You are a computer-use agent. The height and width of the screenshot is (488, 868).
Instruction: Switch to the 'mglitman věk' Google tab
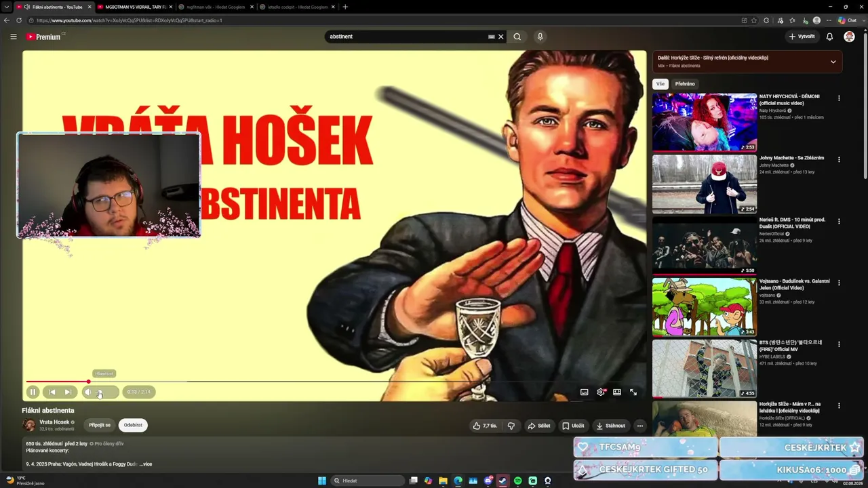click(216, 7)
